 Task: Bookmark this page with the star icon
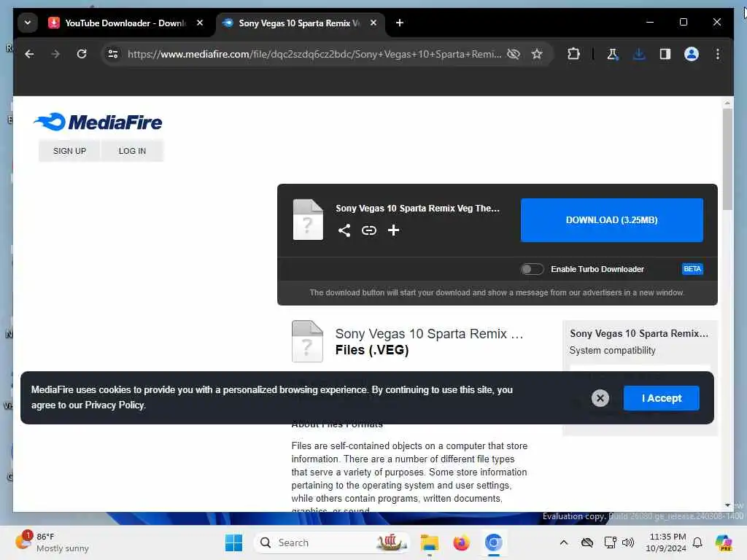[537, 54]
